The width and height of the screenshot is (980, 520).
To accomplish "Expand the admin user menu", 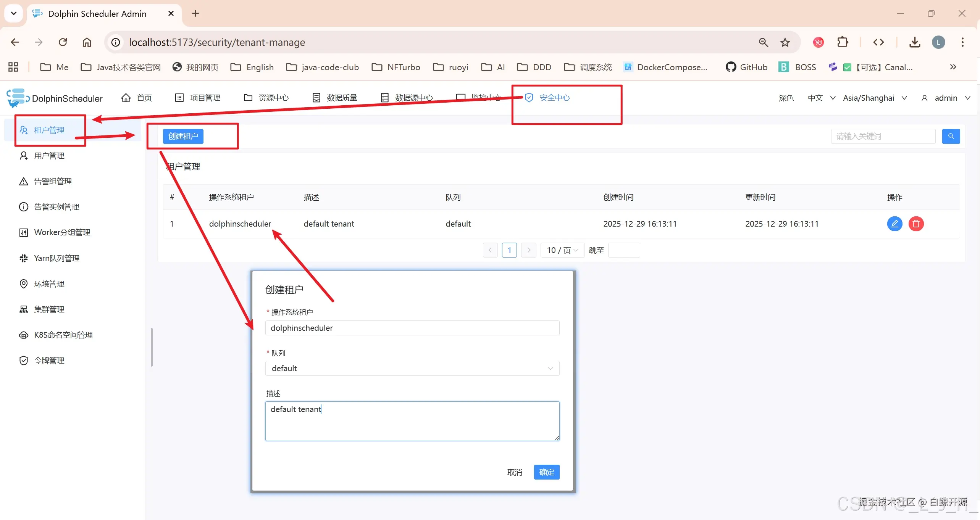I will click(946, 98).
